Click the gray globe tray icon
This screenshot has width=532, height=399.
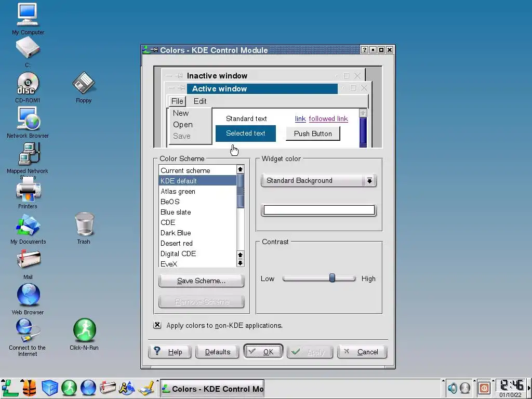point(465,388)
